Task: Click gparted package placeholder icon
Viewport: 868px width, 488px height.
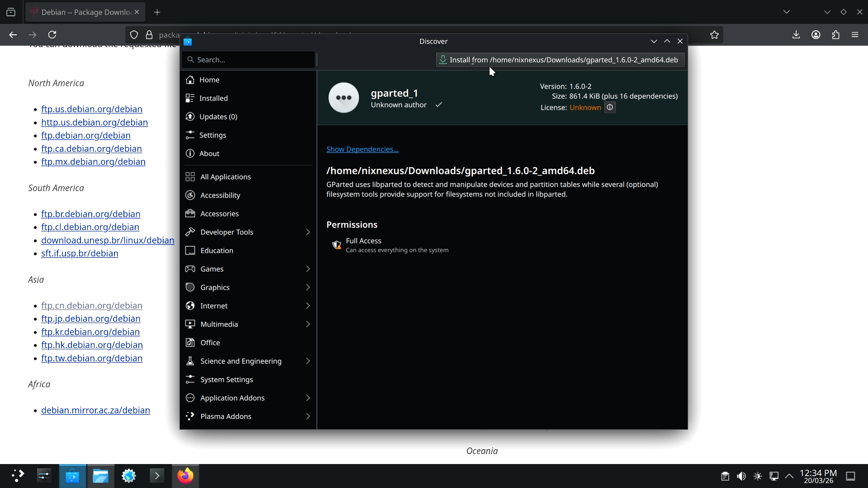Action: 344,97
